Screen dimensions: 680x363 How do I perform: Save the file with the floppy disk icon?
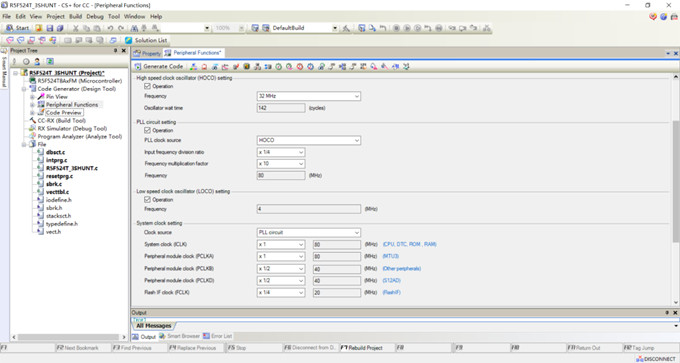click(49, 28)
